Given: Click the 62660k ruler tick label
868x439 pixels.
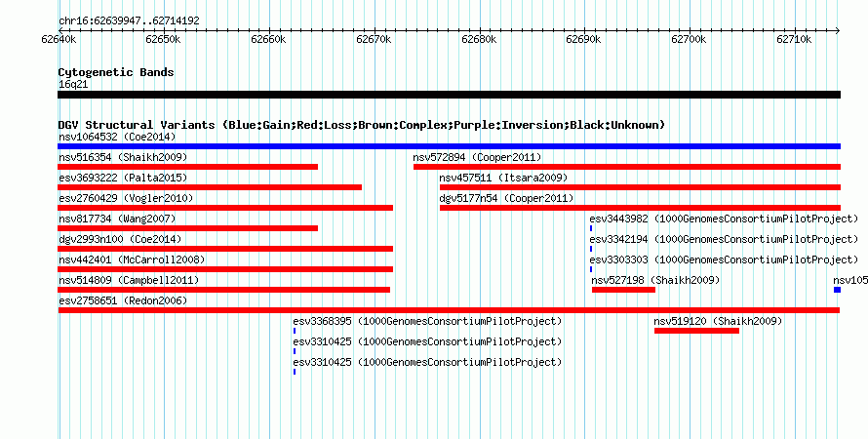Looking at the screenshot, I should [268, 39].
